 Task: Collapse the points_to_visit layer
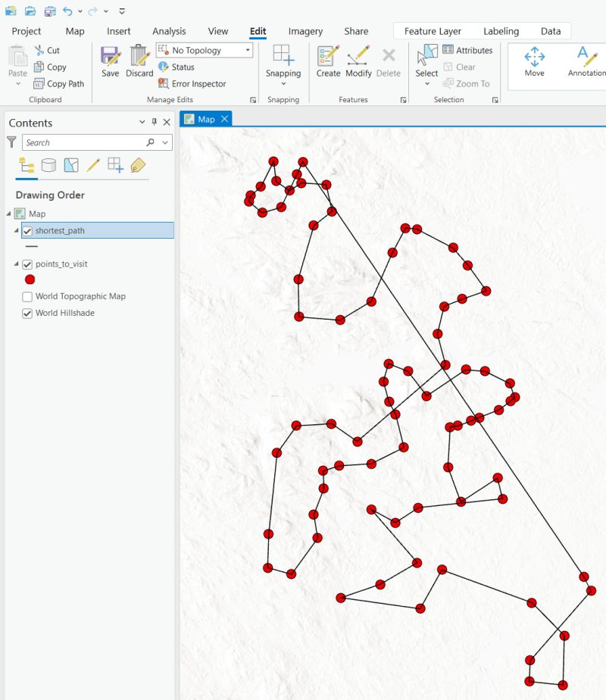pos(15,264)
